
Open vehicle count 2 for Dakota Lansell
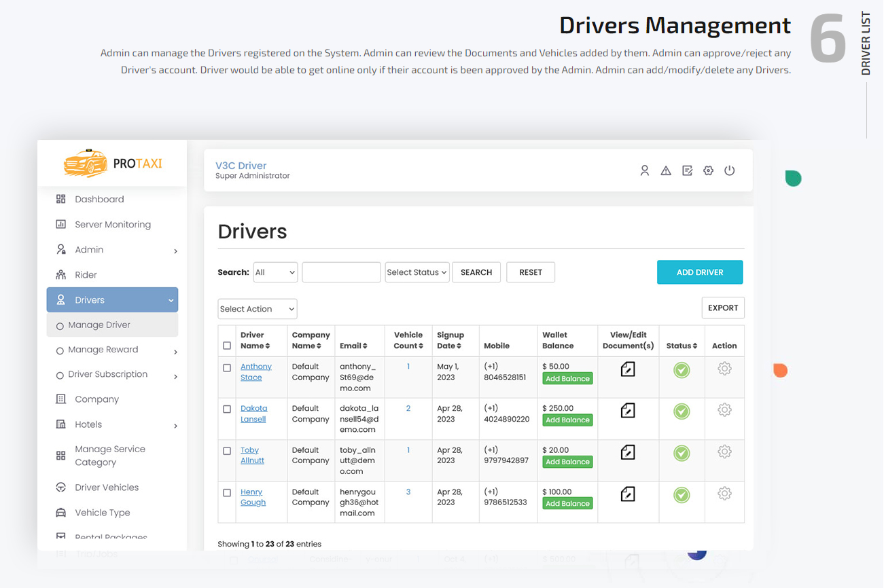coord(408,408)
